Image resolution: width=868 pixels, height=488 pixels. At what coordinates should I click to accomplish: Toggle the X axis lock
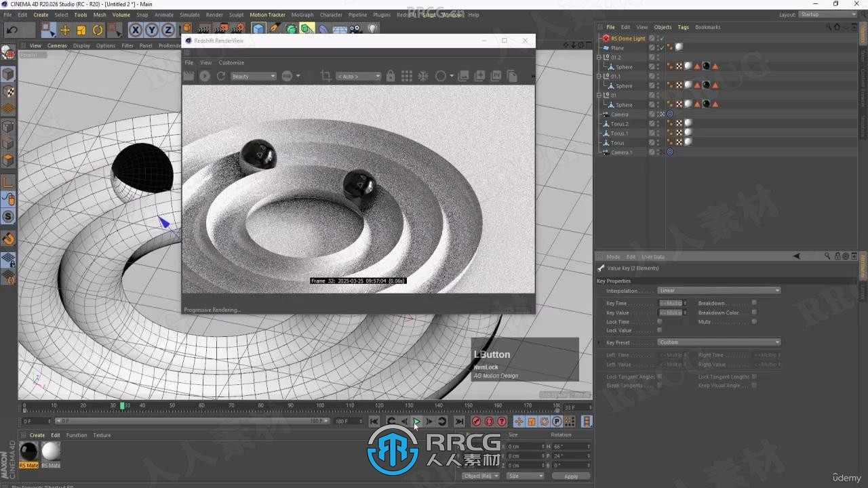136,30
